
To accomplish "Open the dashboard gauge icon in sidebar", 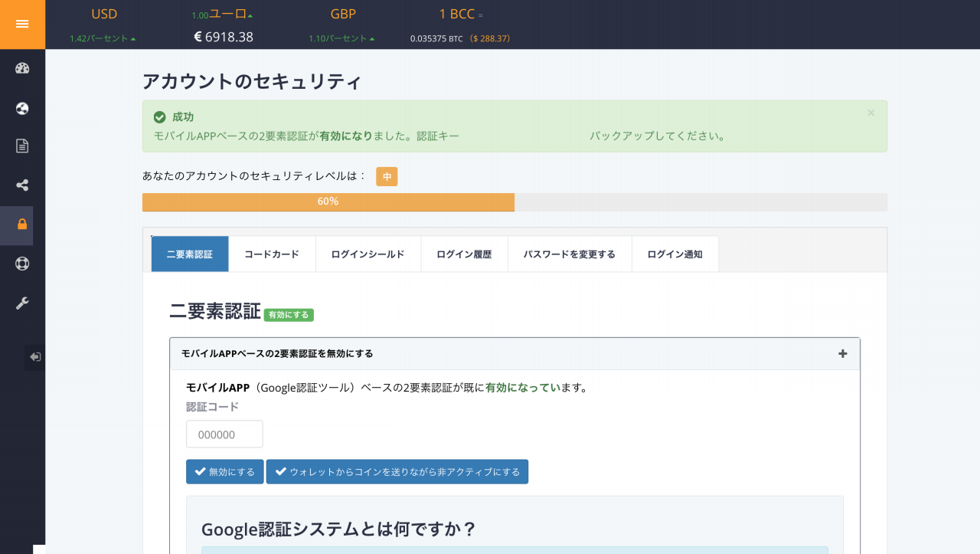I will tap(22, 68).
